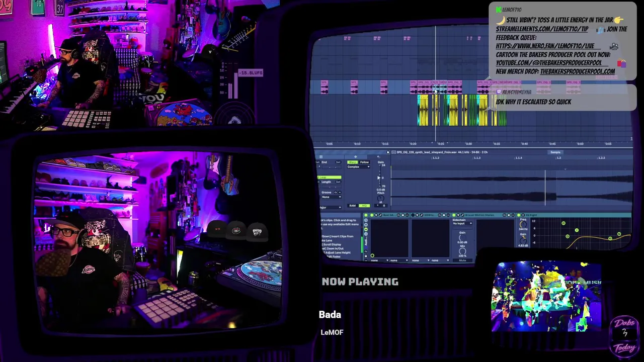Toggle Brauer Motion Stereo device activator
The width and height of the screenshot is (644, 362).
(x=454, y=215)
